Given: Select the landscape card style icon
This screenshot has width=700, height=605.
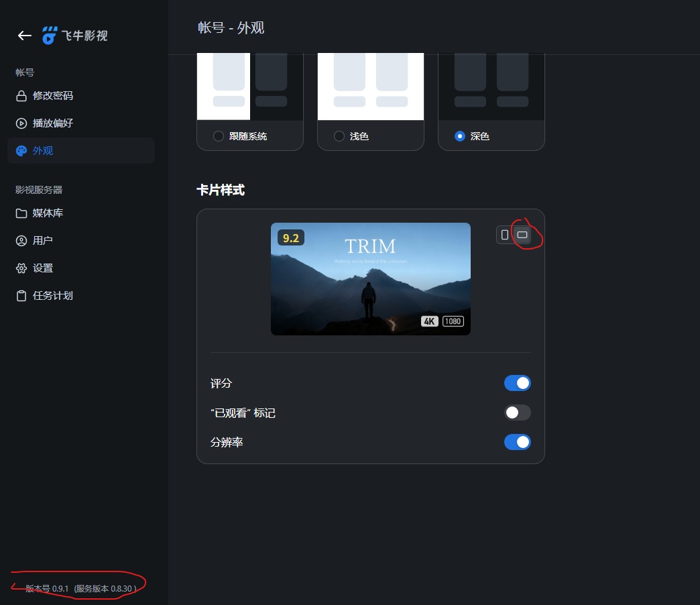Looking at the screenshot, I should [523, 234].
